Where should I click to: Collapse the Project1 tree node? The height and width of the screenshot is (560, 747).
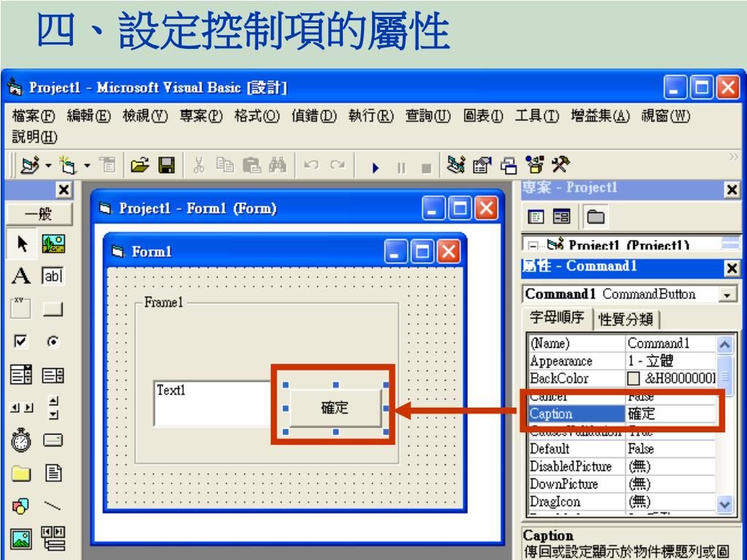point(533,246)
